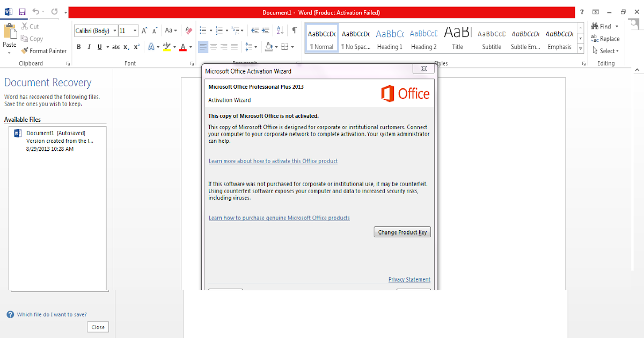The image size is (644, 338).
Task: Toggle Superscript formatting
Action: pyautogui.click(x=136, y=47)
